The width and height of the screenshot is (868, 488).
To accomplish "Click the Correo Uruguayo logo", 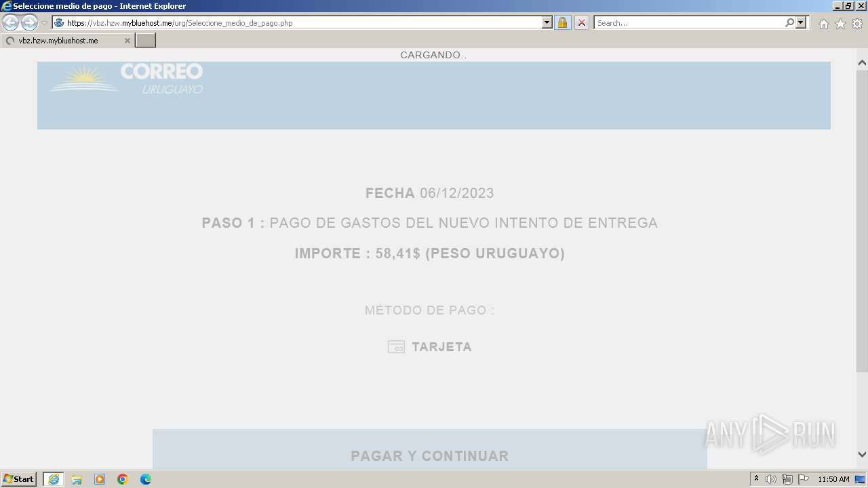I will pos(126,79).
